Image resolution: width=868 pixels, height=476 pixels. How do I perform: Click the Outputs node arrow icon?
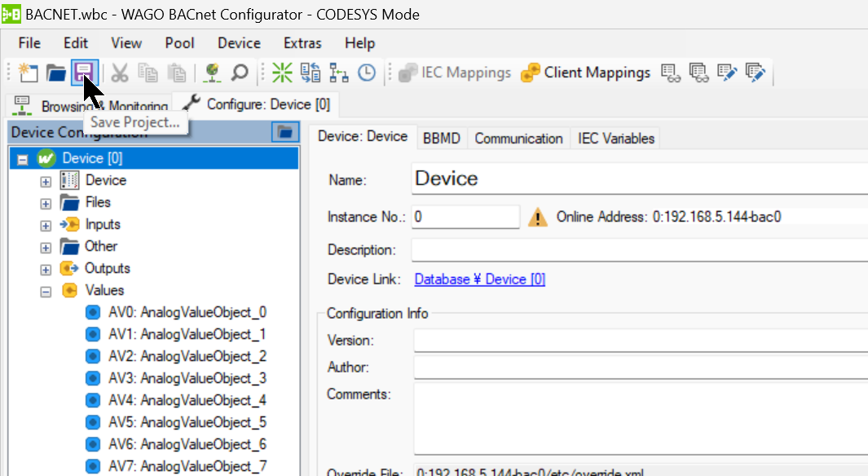(x=69, y=268)
